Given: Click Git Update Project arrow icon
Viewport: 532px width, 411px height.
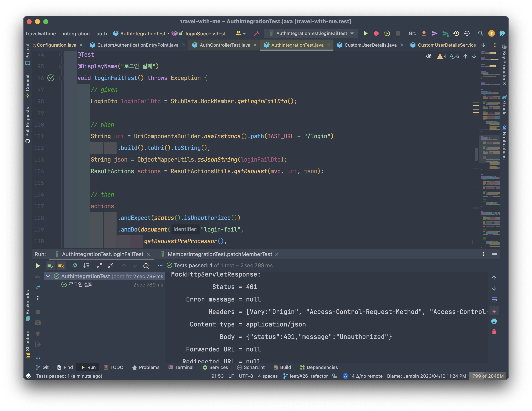Looking at the screenshot, I should 424,33.
